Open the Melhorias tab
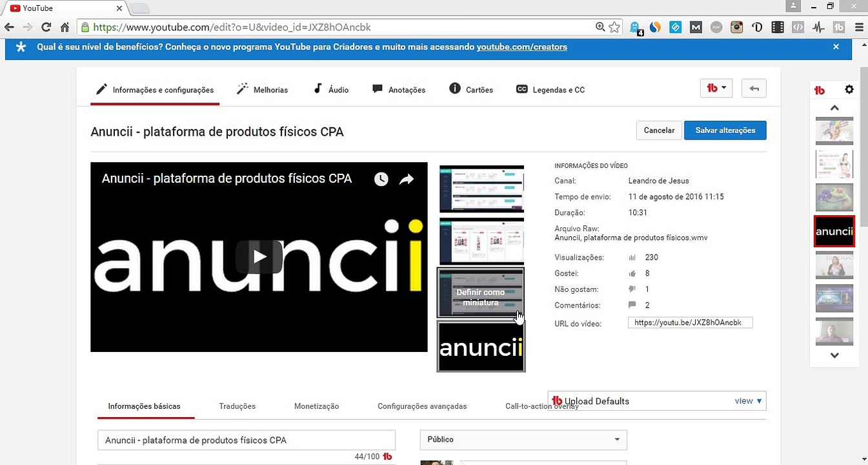The image size is (868, 465). (x=262, y=90)
